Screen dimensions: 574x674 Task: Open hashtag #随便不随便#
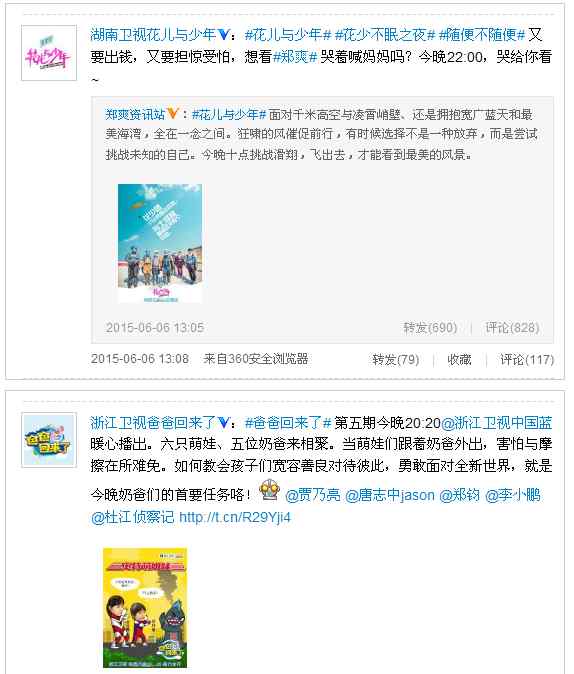[482, 35]
